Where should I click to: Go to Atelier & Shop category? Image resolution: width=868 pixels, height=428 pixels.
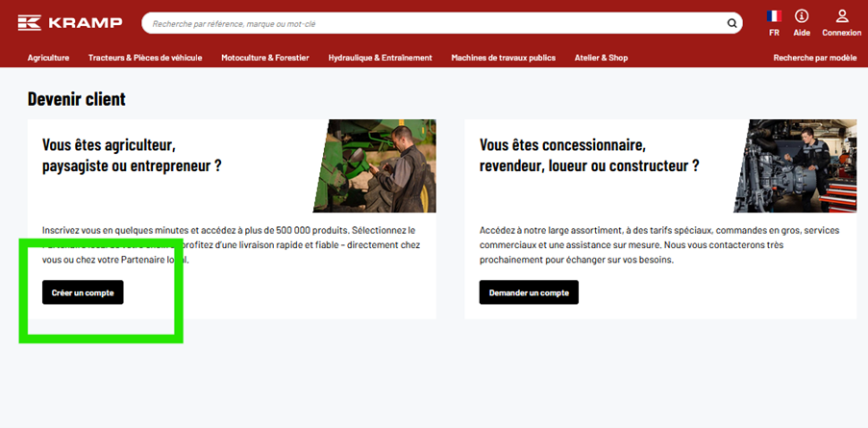tap(602, 58)
